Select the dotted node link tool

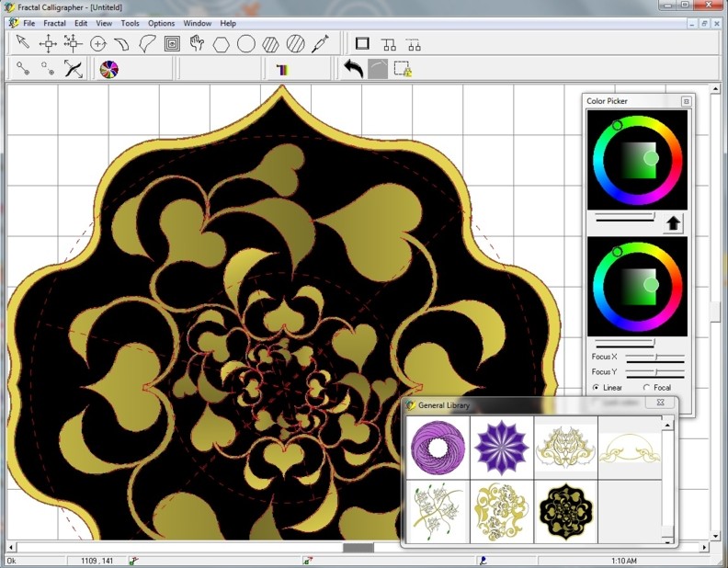point(48,69)
